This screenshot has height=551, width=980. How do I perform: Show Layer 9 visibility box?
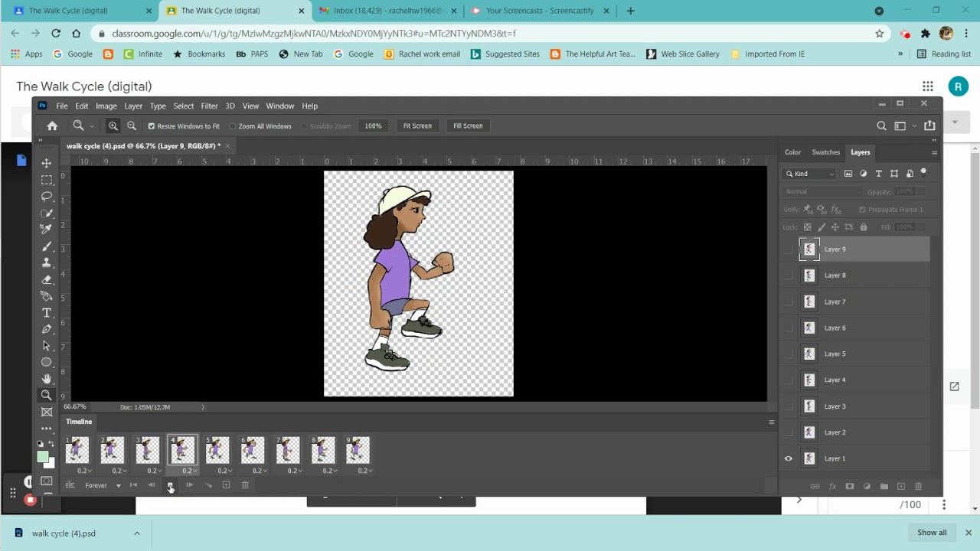click(789, 249)
